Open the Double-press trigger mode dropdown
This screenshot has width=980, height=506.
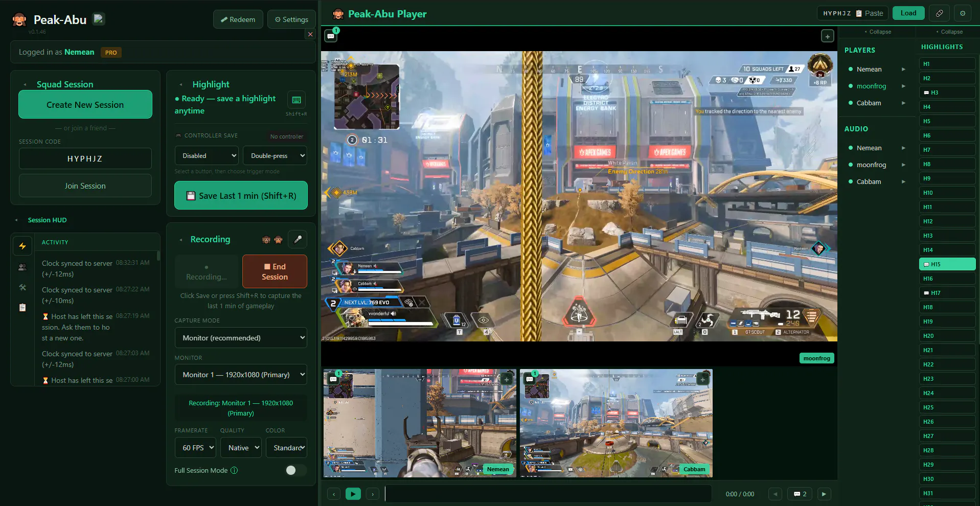pos(275,155)
